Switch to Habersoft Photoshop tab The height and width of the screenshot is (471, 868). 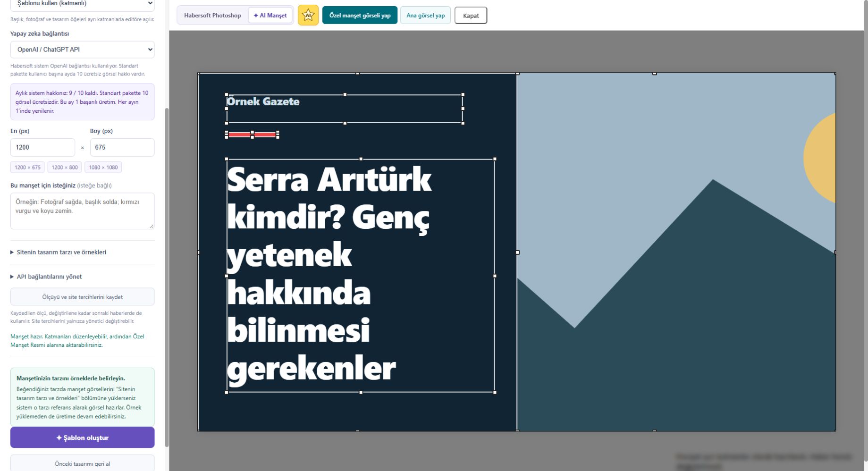coord(212,15)
